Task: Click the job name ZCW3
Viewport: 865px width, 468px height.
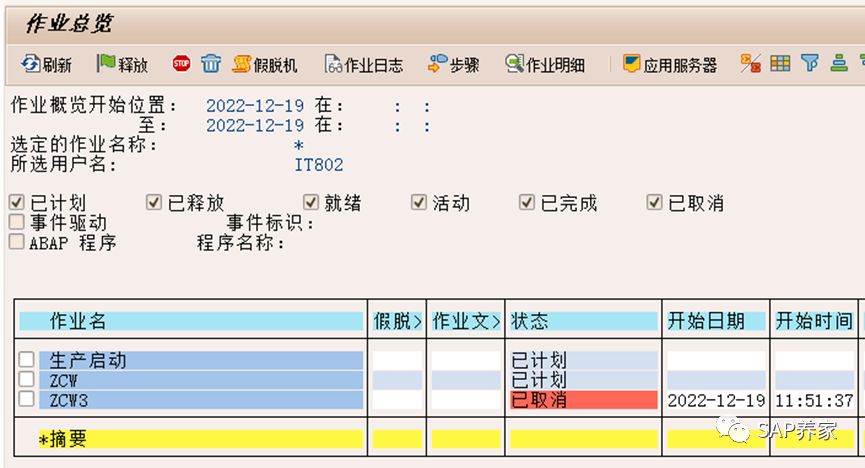Action: coord(201,400)
